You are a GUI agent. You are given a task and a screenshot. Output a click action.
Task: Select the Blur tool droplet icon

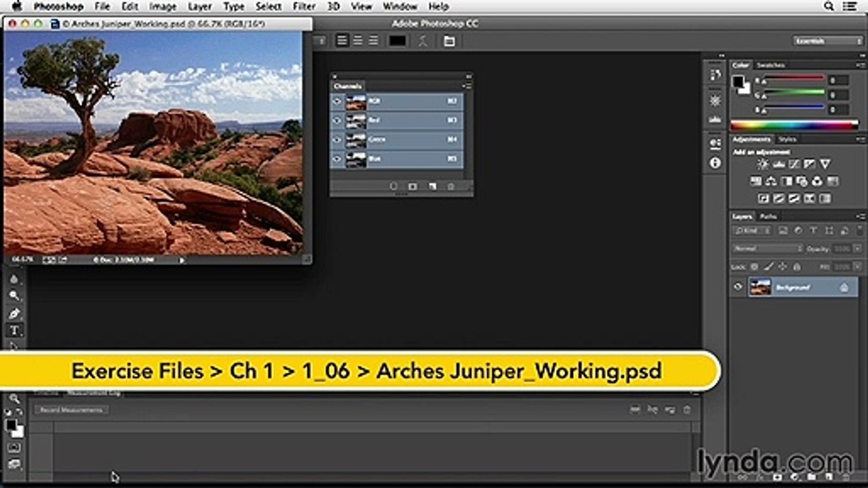pyautogui.click(x=14, y=279)
